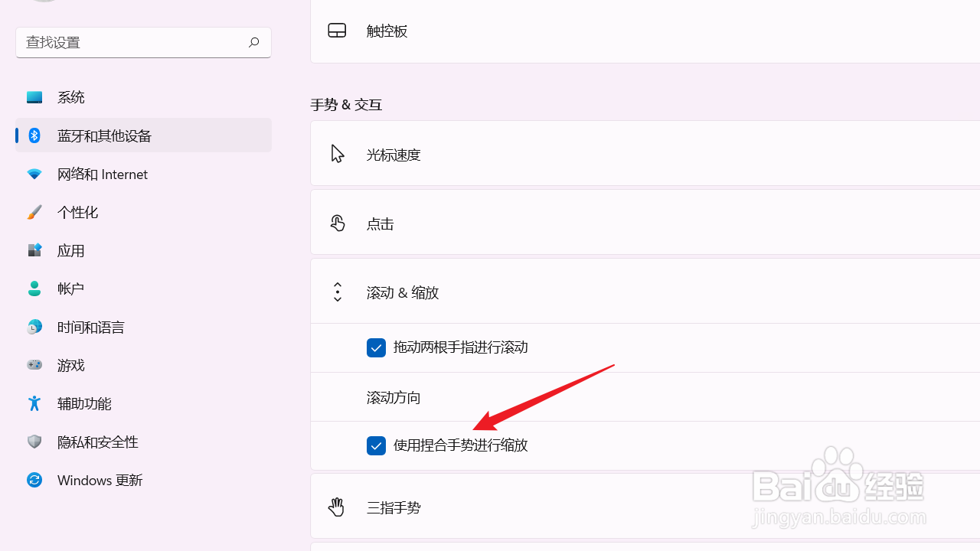Select the 触控板 (Touchpad) panel icon
This screenshot has height=551, width=980.
pos(337,30)
